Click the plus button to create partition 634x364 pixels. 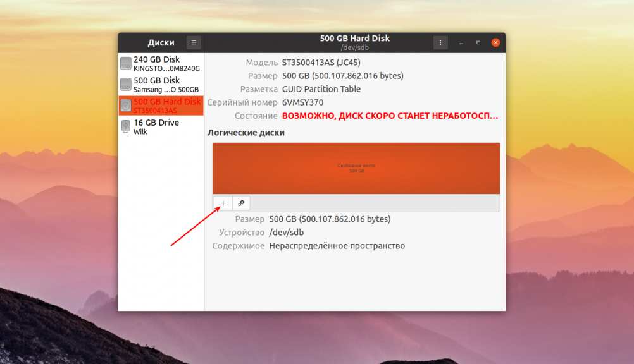tap(223, 203)
